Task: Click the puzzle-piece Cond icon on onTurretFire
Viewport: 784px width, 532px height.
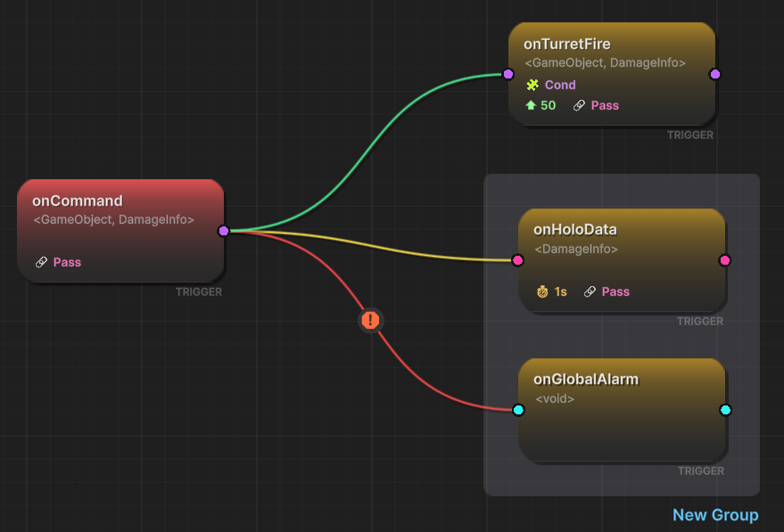Action: 533,85
